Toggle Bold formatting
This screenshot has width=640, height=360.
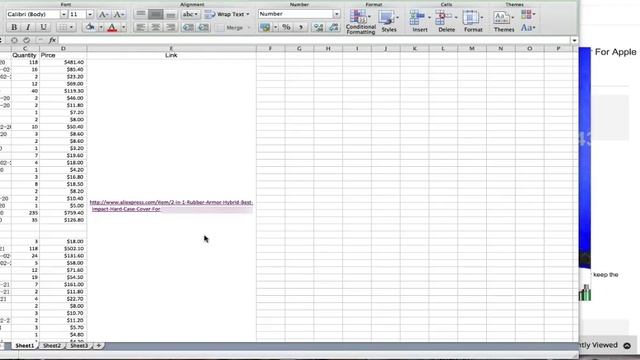[14, 27]
